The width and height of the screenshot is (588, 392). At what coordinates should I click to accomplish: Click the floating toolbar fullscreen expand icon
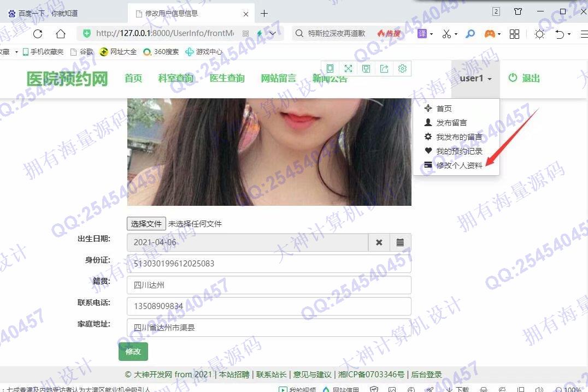coord(348,69)
